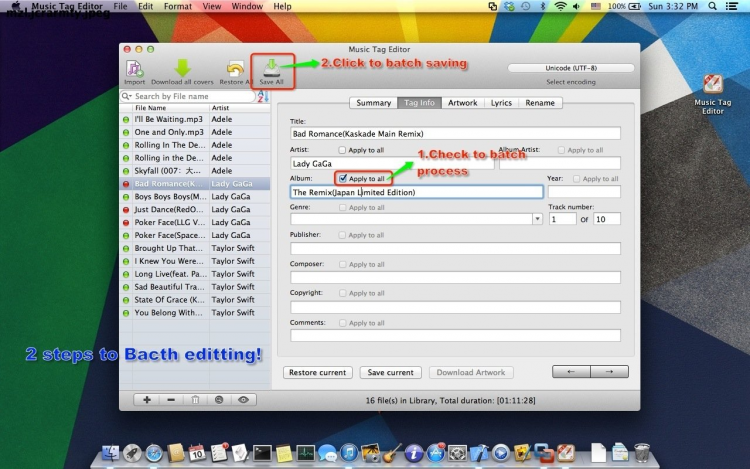Select the Skyfall (007 row
The width and height of the screenshot is (750, 469).
point(195,171)
